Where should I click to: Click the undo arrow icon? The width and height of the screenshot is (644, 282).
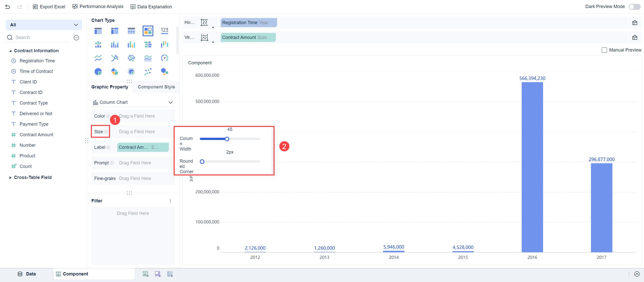(8, 7)
